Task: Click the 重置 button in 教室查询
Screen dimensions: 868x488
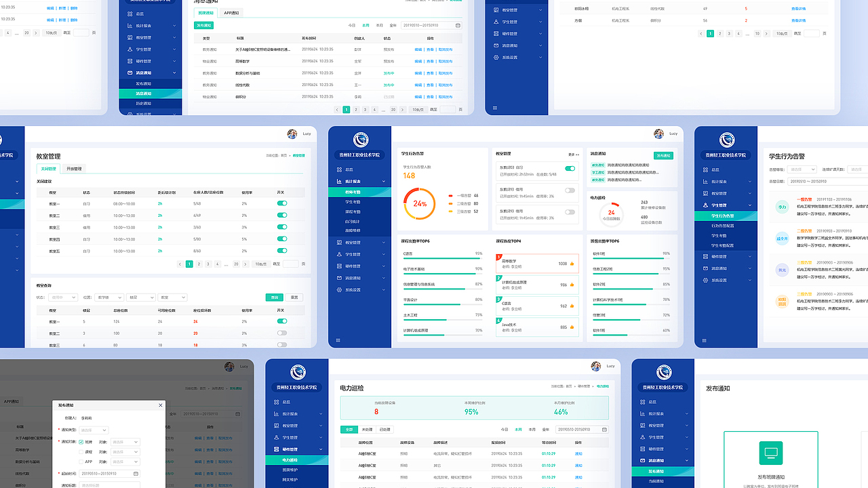Action: pos(294,297)
